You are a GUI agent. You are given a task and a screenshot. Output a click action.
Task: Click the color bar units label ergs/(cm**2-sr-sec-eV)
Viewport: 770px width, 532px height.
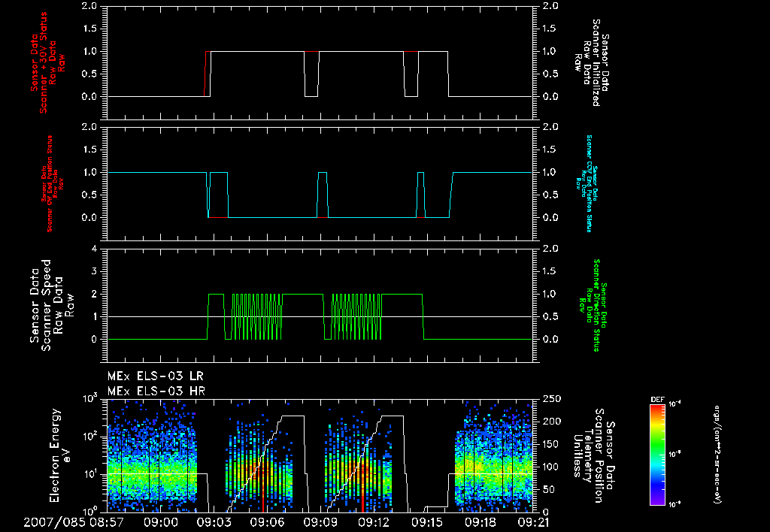[x=717, y=455]
